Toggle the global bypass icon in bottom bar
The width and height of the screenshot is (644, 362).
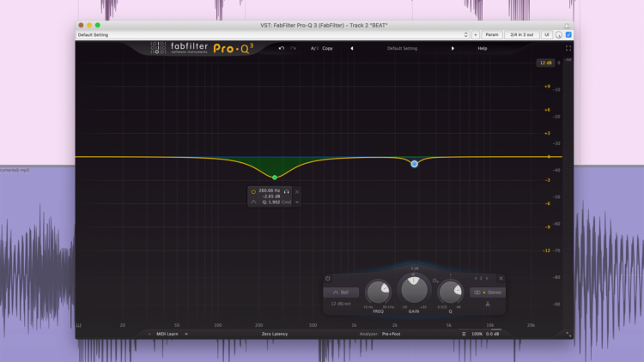pyautogui.click(x=464, y=334)
